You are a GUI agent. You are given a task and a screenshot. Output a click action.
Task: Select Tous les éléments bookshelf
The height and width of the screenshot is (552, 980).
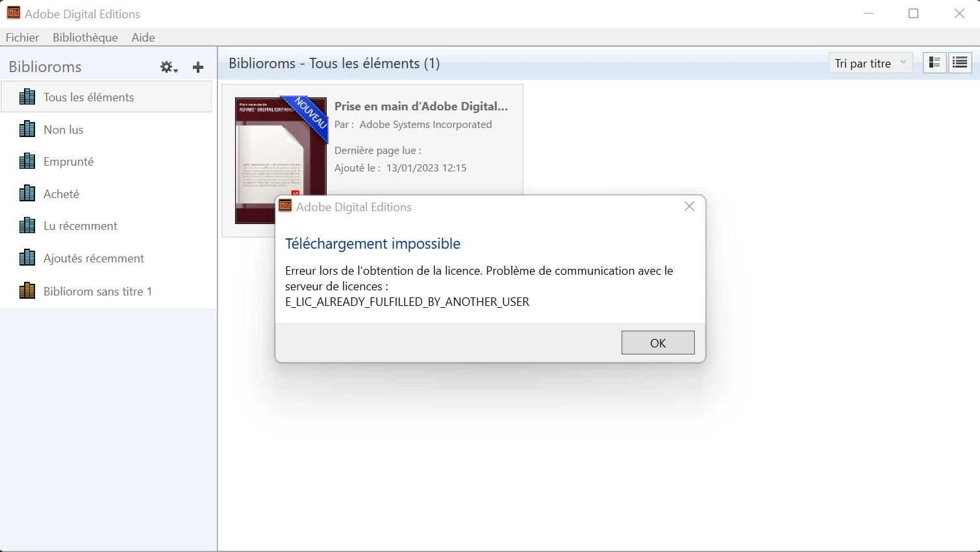(x=107, y=97)
